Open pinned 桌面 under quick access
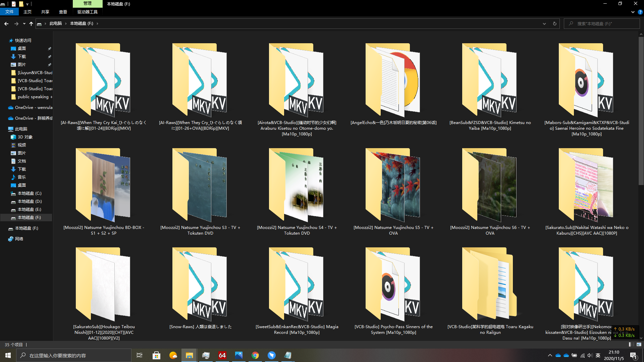This screenshot has width=644, height=362. pos(22,49)
